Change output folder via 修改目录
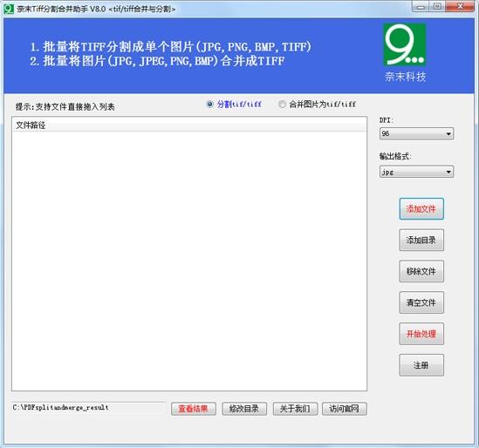479x448 pixels. (244, 409)
